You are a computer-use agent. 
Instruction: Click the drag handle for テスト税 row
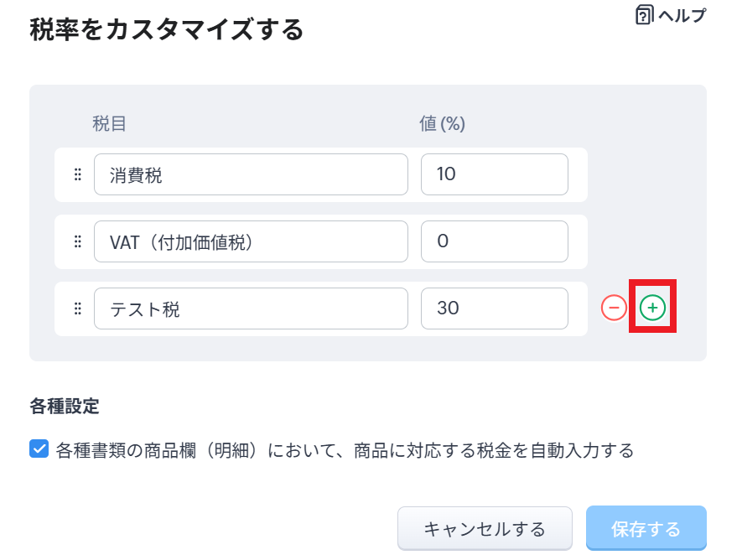click(x=77, y=309)
